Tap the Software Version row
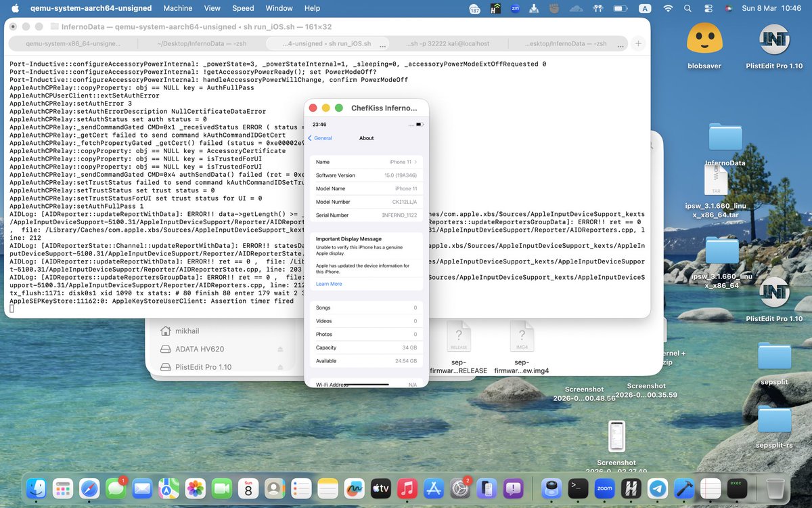 366,175
